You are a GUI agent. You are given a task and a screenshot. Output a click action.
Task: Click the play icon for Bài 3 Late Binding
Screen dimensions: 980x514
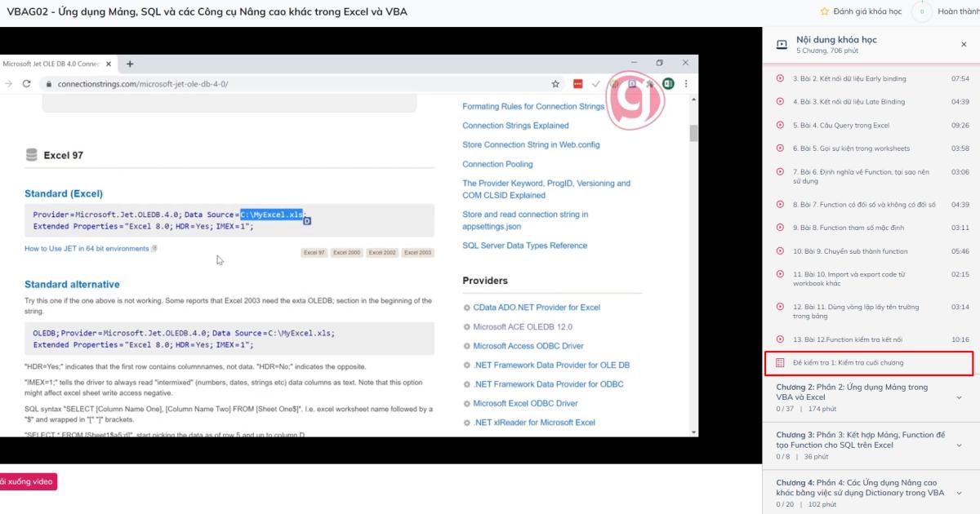[x=780, y=102]
